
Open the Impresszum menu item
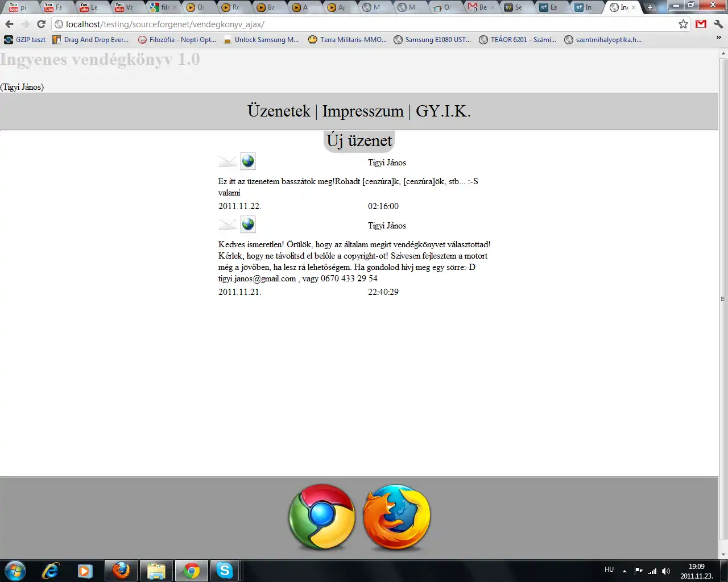[x=363, y=111]
